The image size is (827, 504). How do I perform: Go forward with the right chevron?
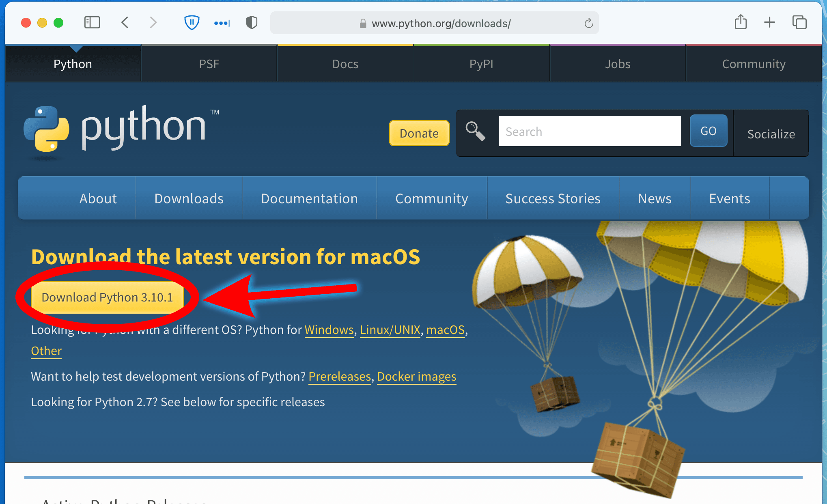coord(153,22)
